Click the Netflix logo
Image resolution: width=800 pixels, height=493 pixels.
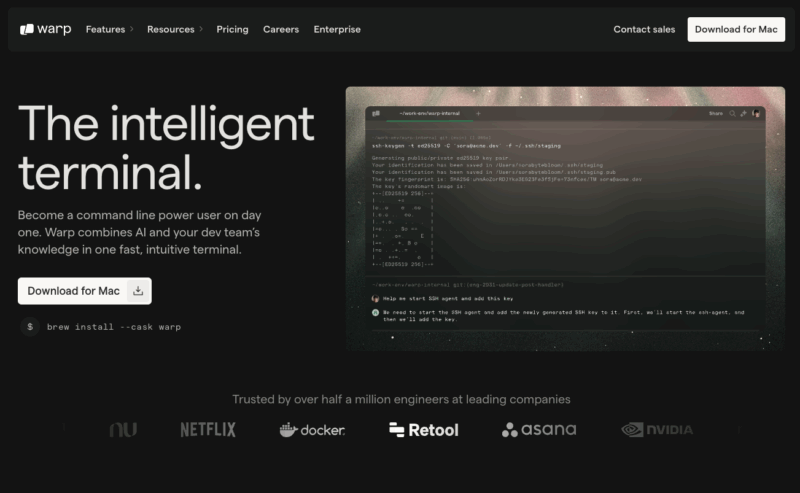click(x=208, y=430)
